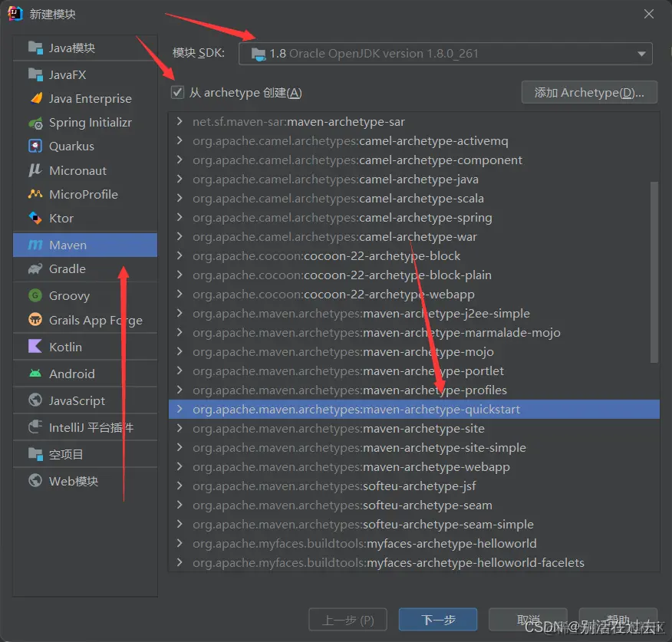Screen dimensions: 672x642
Task: Close the 新建模块 dialog
Action: [x=649, y=14]
